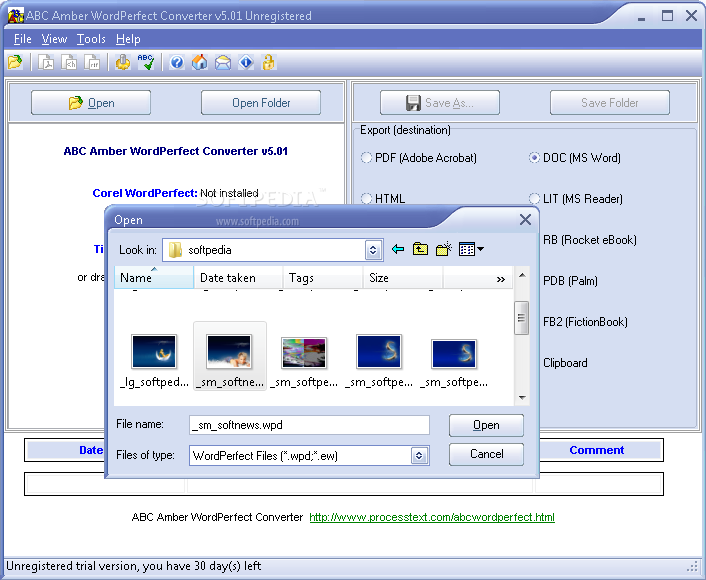Click the export to HTML toolbar icon
706x580 pixels.
pos(69,62)
